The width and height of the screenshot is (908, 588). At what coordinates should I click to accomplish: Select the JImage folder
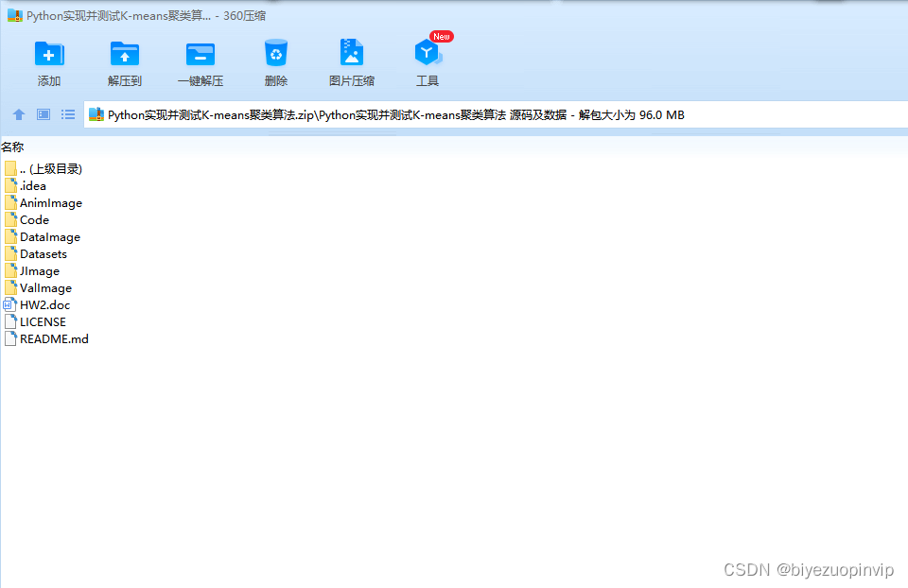(x=32, y=271)
